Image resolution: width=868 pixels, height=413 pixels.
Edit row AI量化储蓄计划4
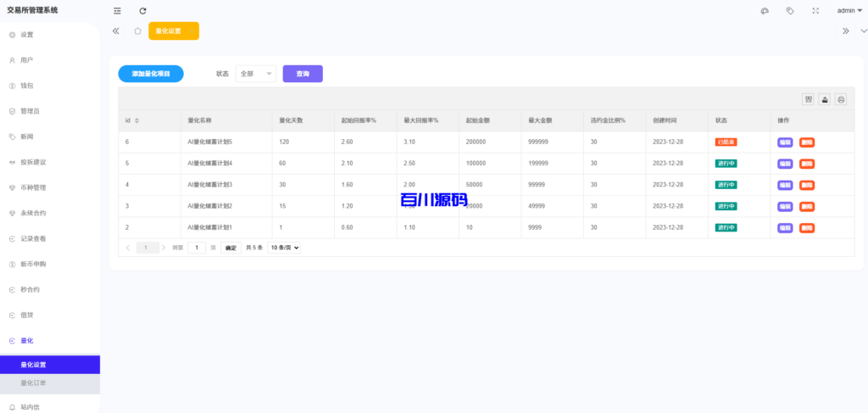[785, 164]
